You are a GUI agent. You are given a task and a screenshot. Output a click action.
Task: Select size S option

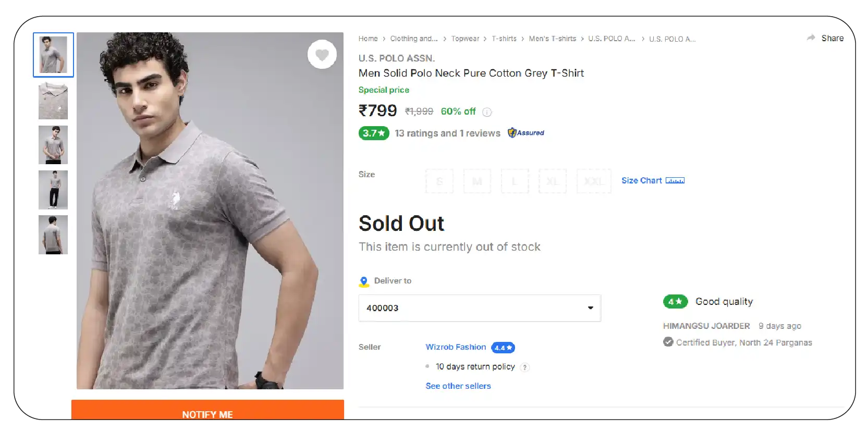click(x=439, y=181)
